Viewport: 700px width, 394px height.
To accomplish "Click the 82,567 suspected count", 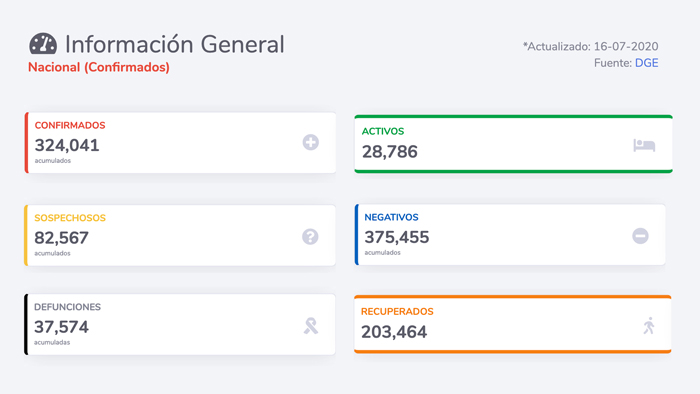I will pyautogui.click(x=62, y=238).
